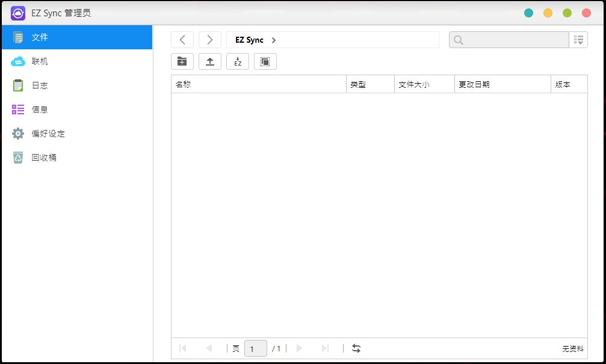Click the select-all toolbar icon
The height and width of the screenshot is (364, 606).
coord(265,61)
